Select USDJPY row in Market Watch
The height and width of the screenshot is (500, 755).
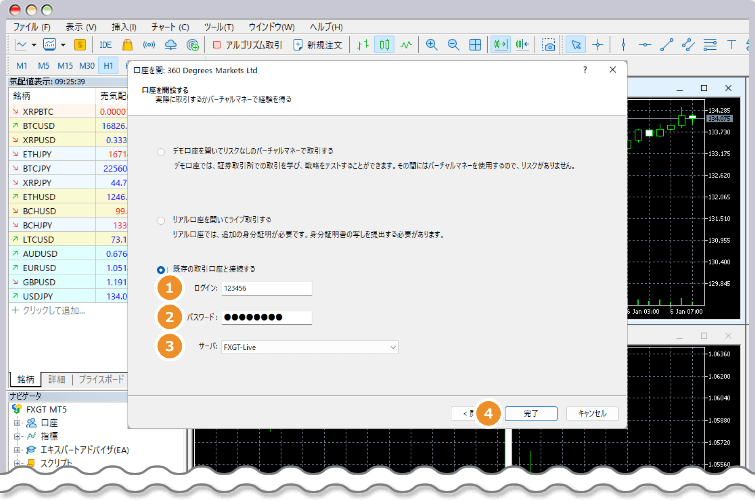[68, 296]
